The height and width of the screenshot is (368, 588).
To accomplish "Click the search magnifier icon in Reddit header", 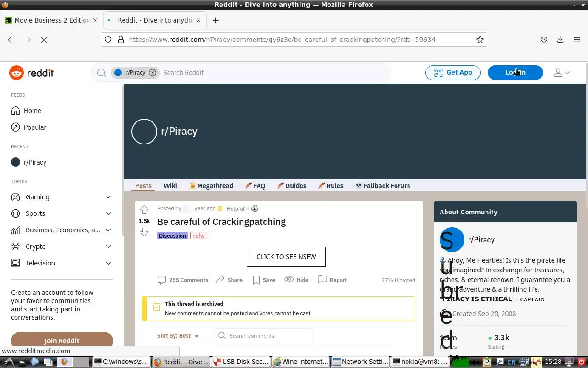I will point(102,73).
